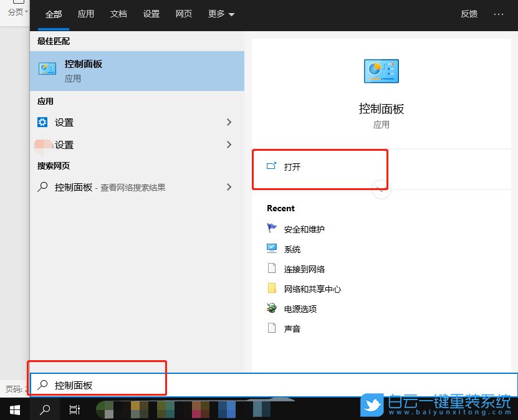This screenshot has width=518, height=420.
Task: Open 电源选项 from the Recent list
Action: click(300, 308)
